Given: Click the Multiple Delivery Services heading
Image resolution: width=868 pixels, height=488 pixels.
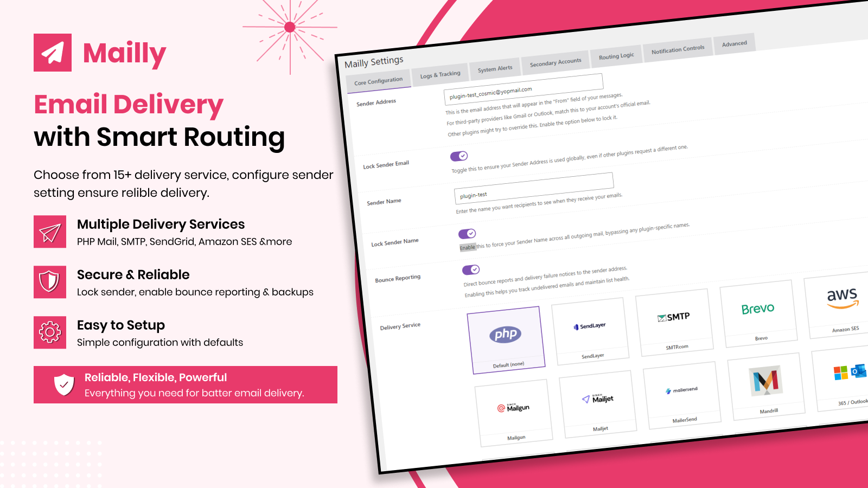Looking at the screenshot, I should tap(161, 224).
